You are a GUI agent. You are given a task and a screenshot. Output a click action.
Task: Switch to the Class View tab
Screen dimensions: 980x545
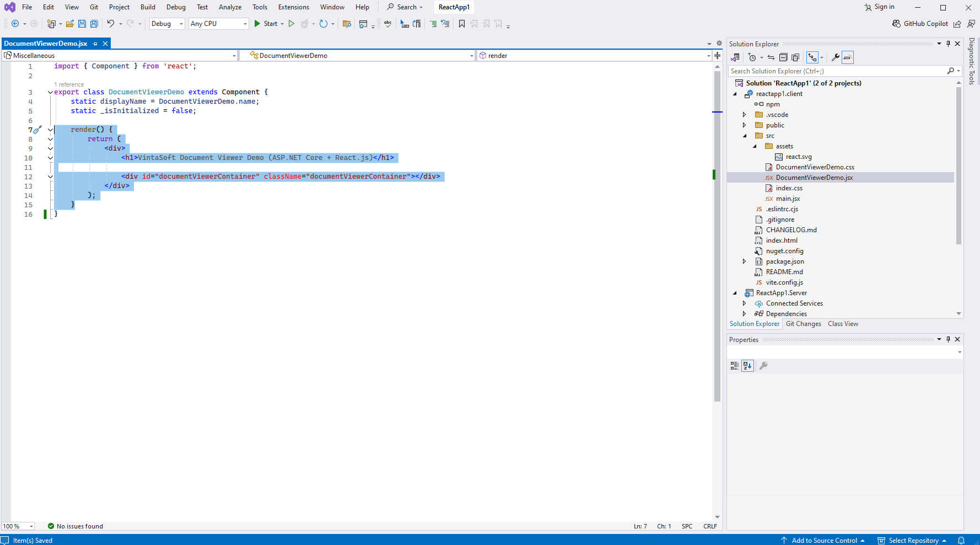tap(843, 324)
